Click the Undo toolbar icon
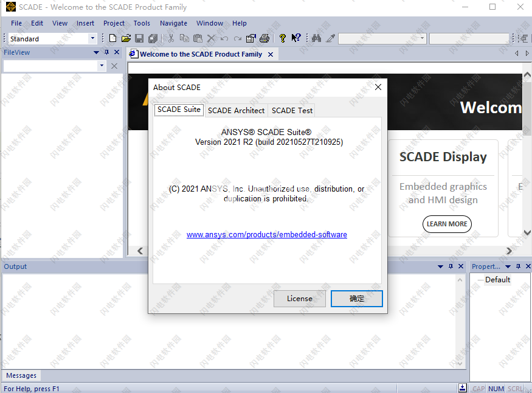This screenshot has width=532, height=393. [224, 38]
